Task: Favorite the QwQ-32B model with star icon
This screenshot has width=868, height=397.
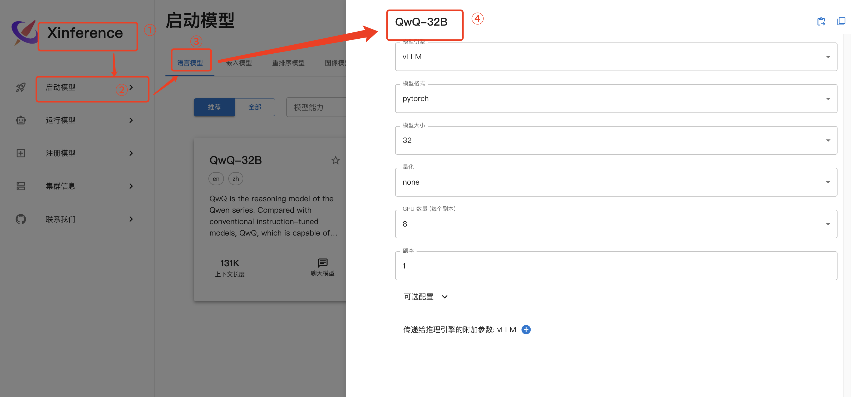Action: coord(335,160)
